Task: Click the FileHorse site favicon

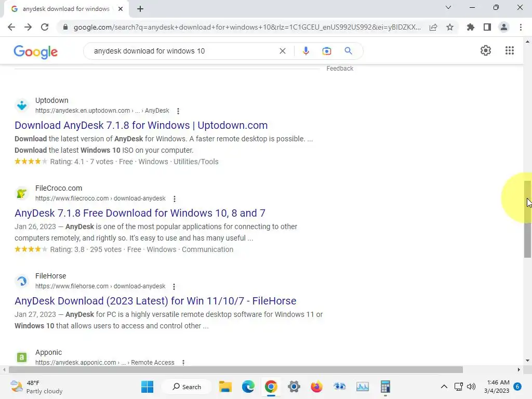Action: (22, 281)
